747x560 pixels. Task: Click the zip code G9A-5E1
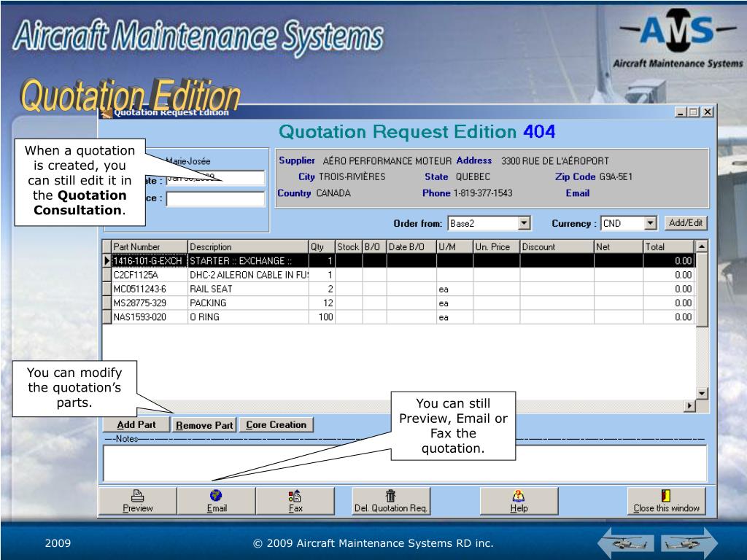tap(616, 177)
